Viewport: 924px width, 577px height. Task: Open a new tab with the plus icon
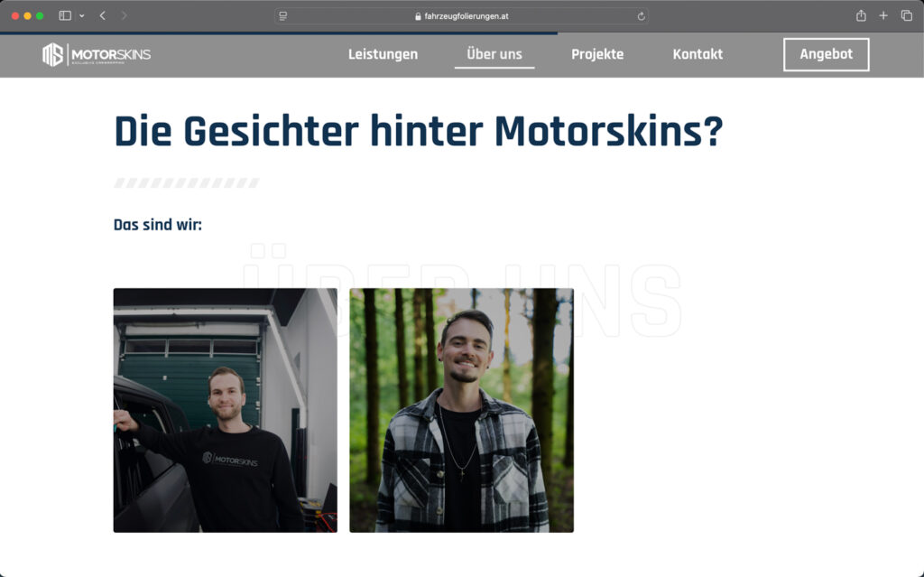pos(882,14)
